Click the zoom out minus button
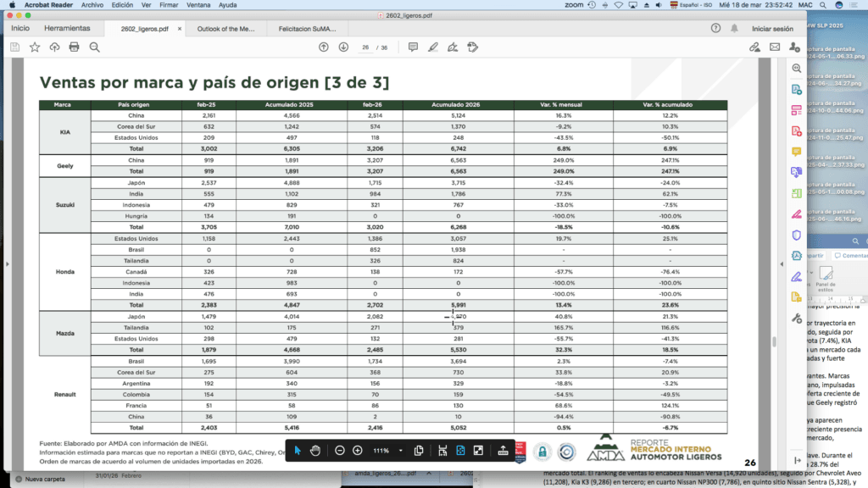The width and height of the screenshot is (868, 488). pyautogui.click(x=339, y=450)
